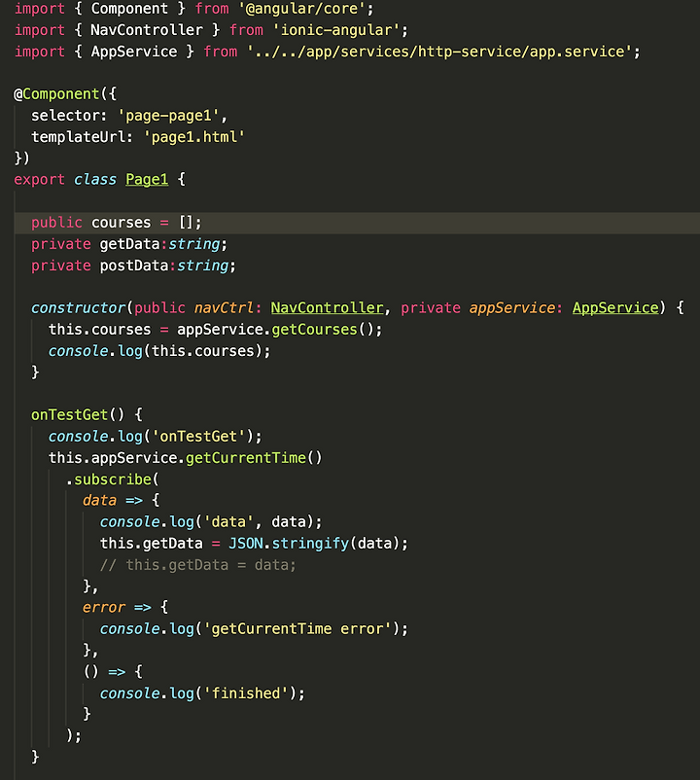Viewport: 700px width, 780px height.
Task: Click the underlined NavController type
Action: [327, 308]
